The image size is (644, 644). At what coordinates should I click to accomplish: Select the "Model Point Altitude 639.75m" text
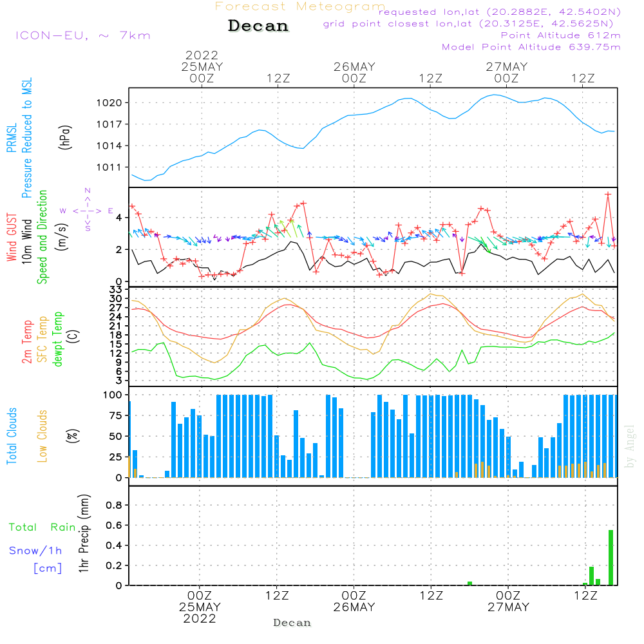[531, 47]
